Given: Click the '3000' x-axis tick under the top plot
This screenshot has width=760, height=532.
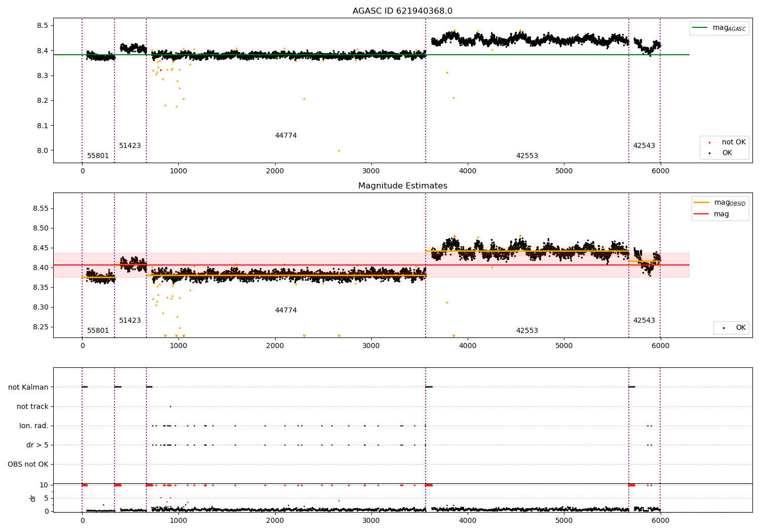Looking at the screenshot, I should tap(371, 171).
